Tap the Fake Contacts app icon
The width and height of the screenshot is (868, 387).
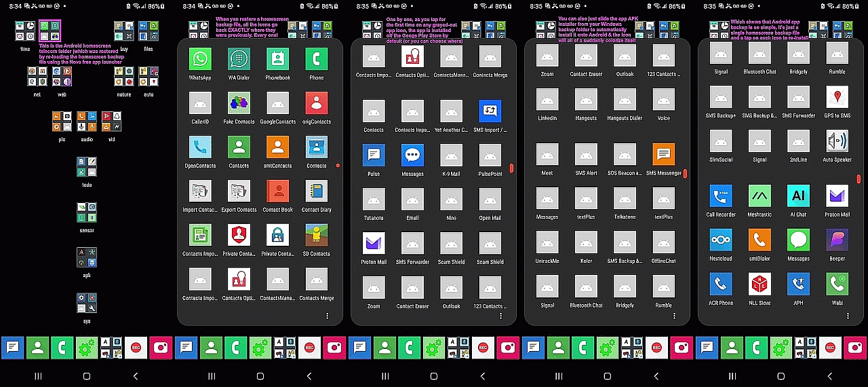click(239, 103)
